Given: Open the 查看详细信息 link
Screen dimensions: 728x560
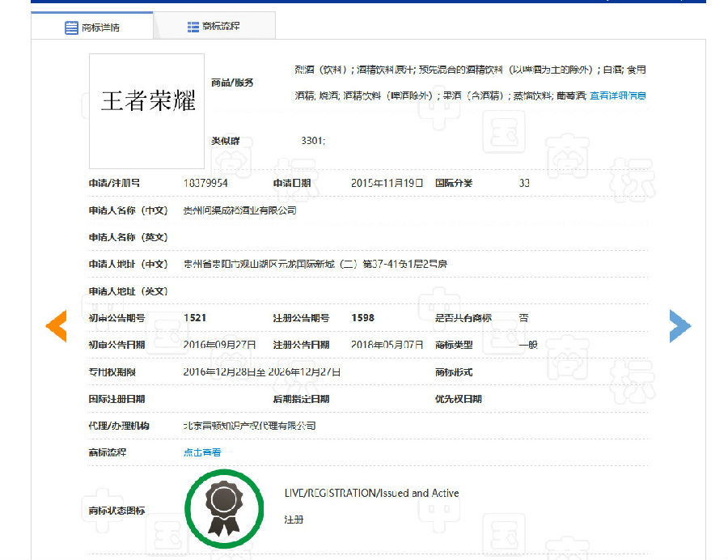Looking at the screenshot, I should click(617, 95).
